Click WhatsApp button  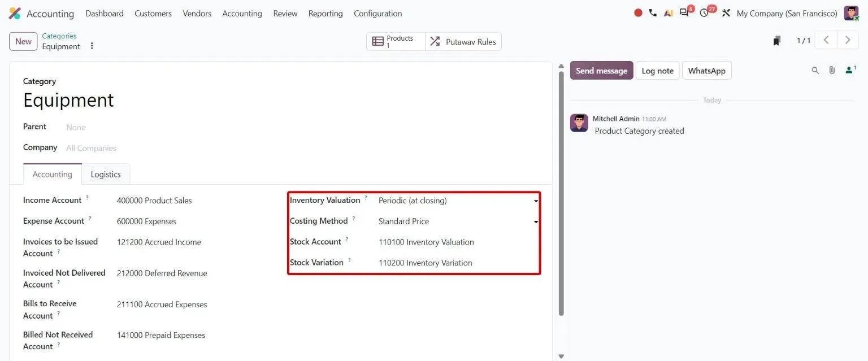click(x=707, y=71)
